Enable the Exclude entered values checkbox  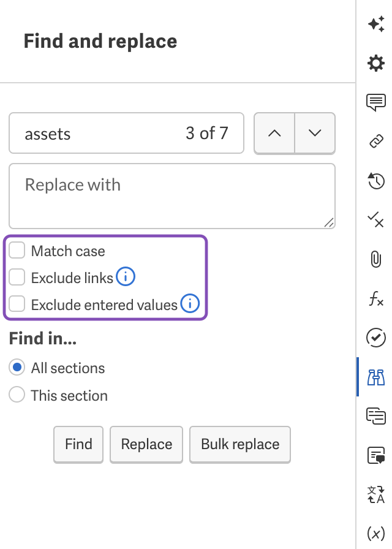17,303
